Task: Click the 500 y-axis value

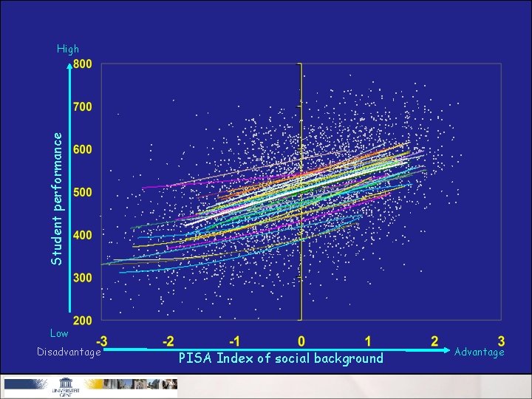Action: [83, 192]
